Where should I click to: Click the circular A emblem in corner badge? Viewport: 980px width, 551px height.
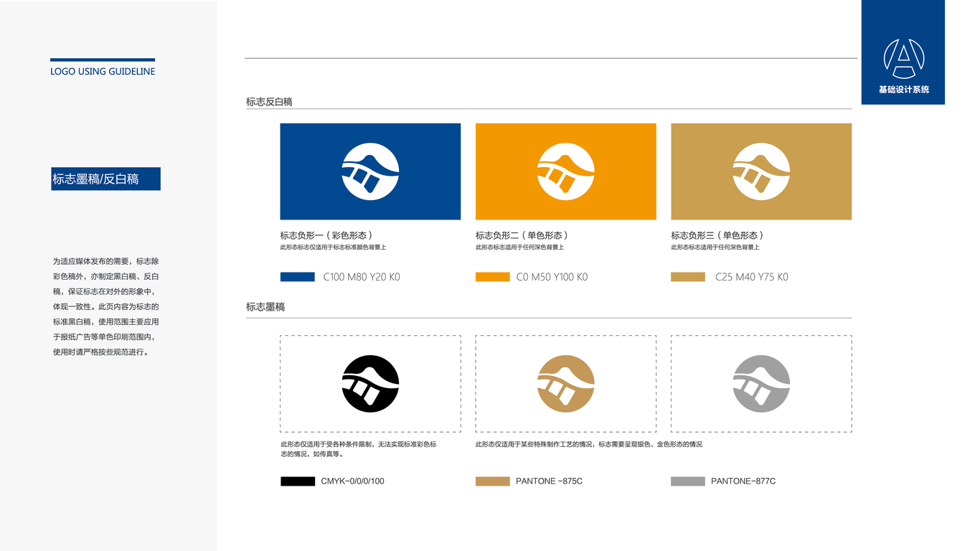[x=904, y=59]
